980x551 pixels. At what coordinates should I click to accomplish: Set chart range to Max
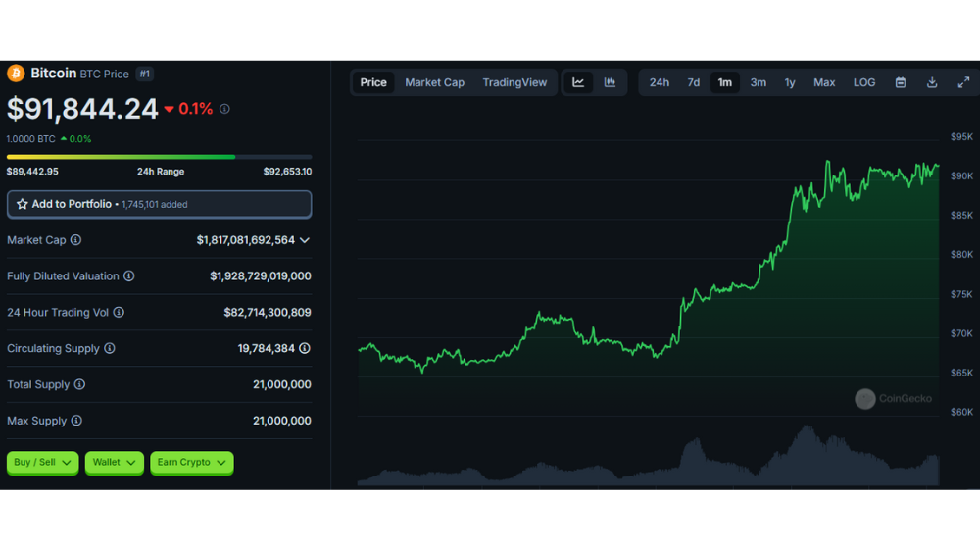pos(824,82)
